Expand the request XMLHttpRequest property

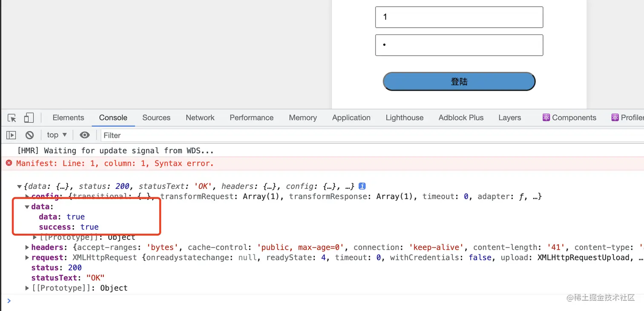click(x=28, y=257)
